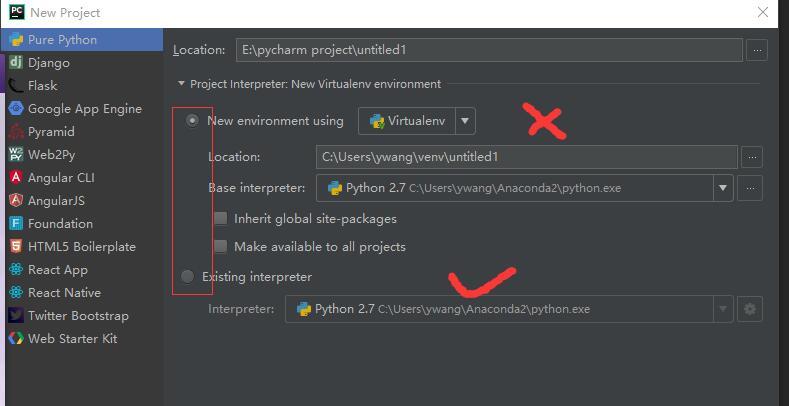Pick the Pyramid project icon
The height and width of the screenshot is (406, 789).
[16, 132]
